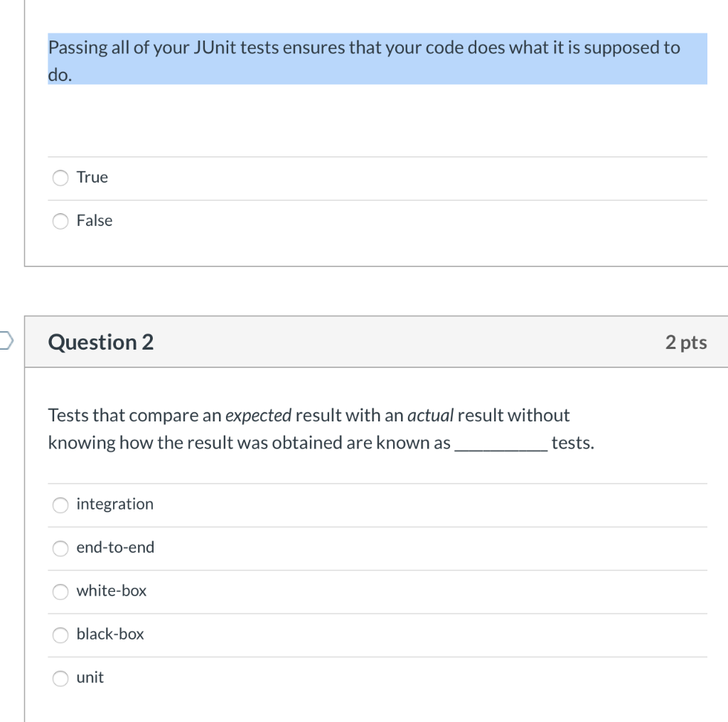Select the white-box answer option

[x=60, y=592]
